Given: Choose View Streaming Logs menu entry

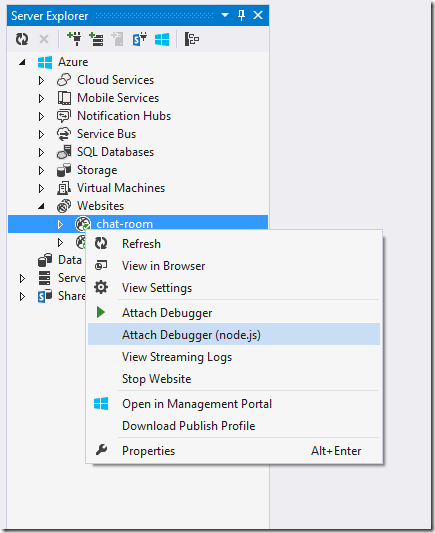Looking at the screenshot, I should pos(234,357).
